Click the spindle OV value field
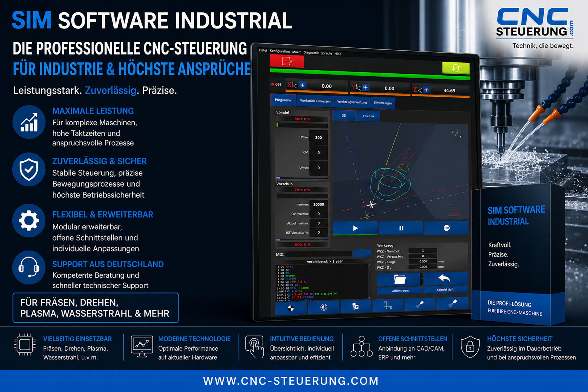588x392 pixels. click(x=318, y=153)
